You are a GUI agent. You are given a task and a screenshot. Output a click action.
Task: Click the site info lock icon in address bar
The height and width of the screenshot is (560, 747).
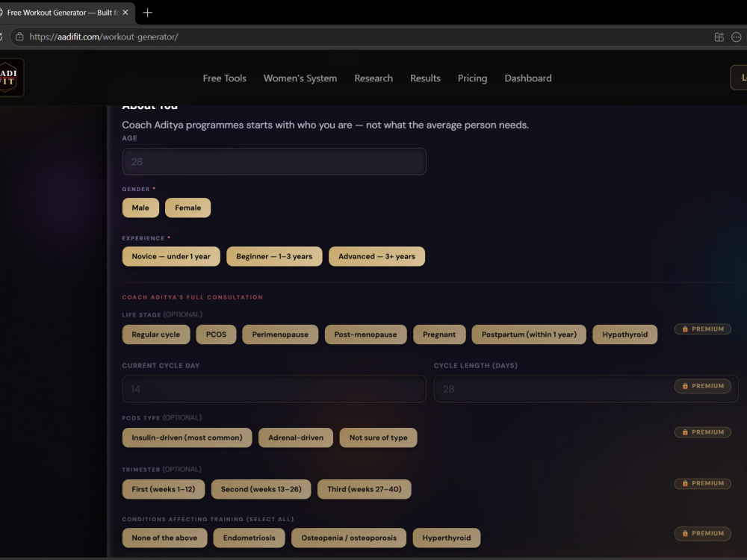click(19, 37)
